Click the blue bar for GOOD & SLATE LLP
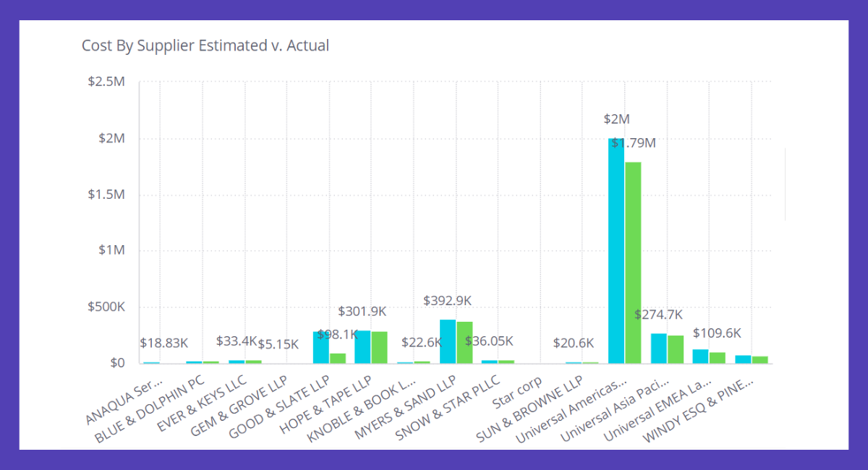 point(321,347)
